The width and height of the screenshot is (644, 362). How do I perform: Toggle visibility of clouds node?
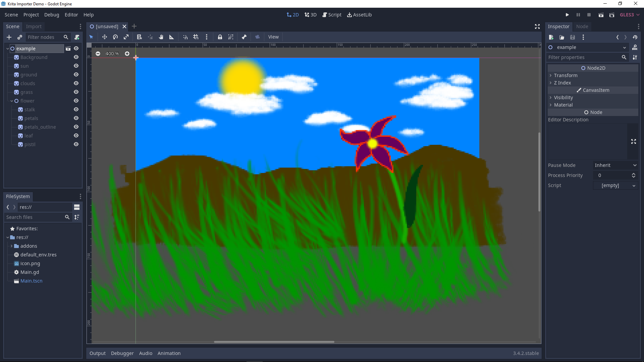(76, 83)
